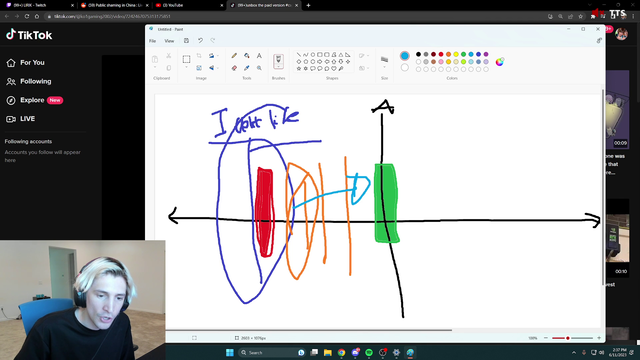Select the Fill bucket tool

click(x=247, y=56)
